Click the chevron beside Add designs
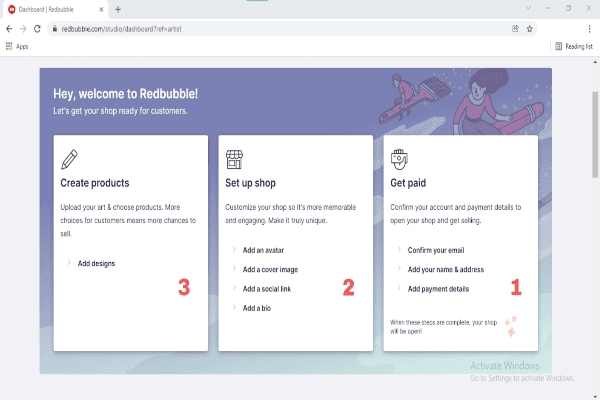 coord(69,262)
